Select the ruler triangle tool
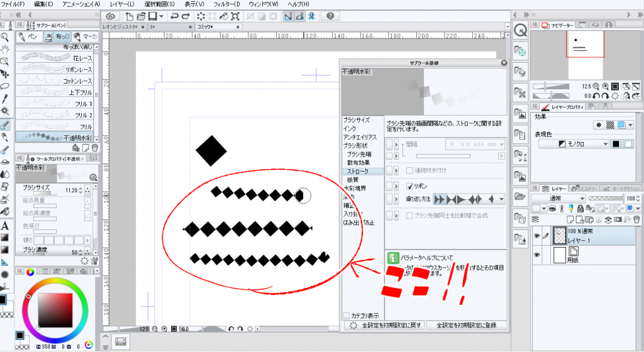 pyautogui.click(x=5, y=262)
